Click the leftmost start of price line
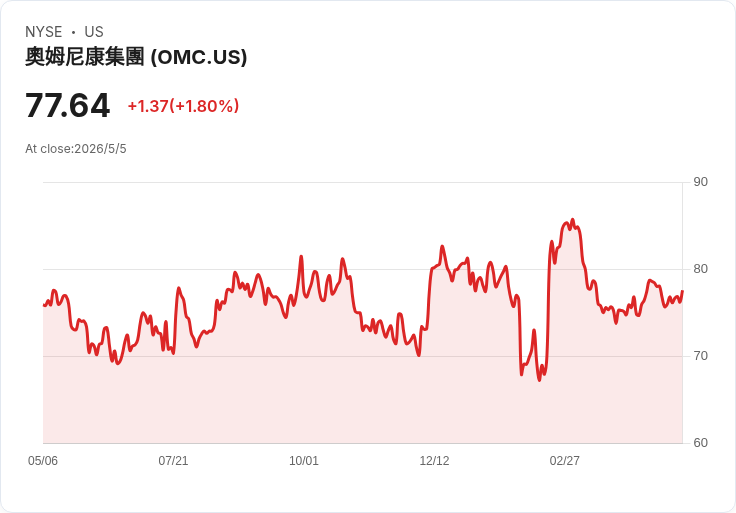The image size is (736, 513). 44,305
